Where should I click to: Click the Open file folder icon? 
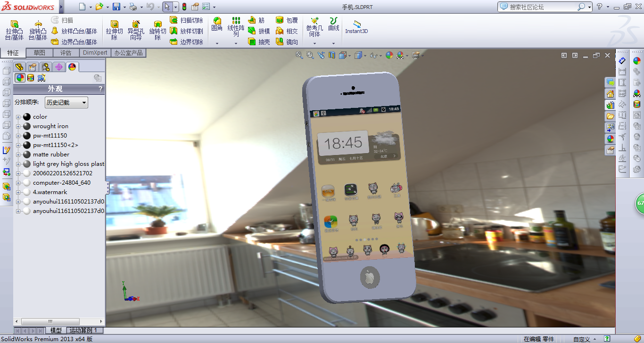pos(99,7)
